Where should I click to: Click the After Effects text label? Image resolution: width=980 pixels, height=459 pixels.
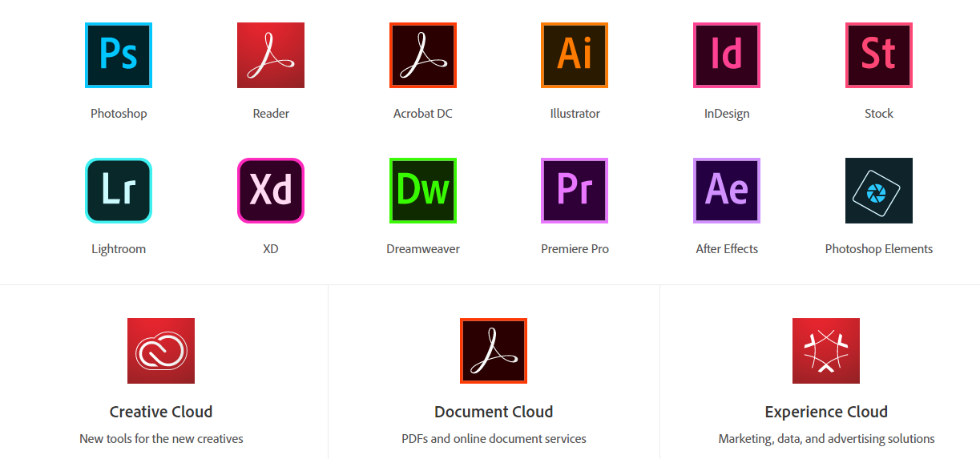click(x=727, y=249)
